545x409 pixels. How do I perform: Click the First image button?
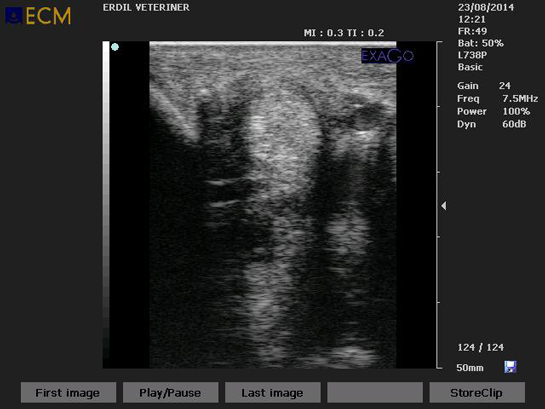point(68,393)
